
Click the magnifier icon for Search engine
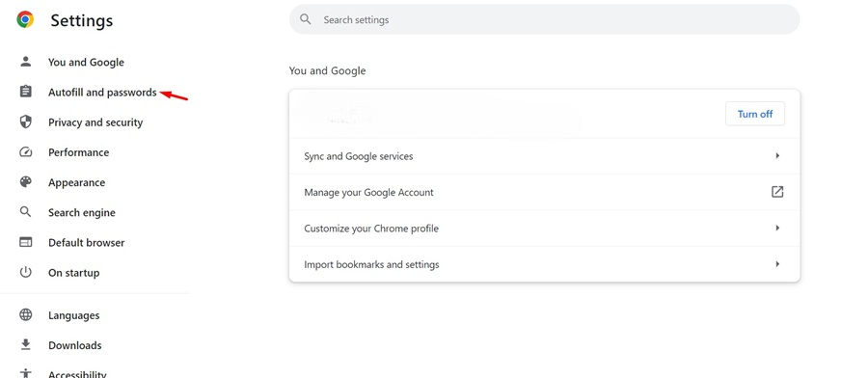(x=25, y=212)
